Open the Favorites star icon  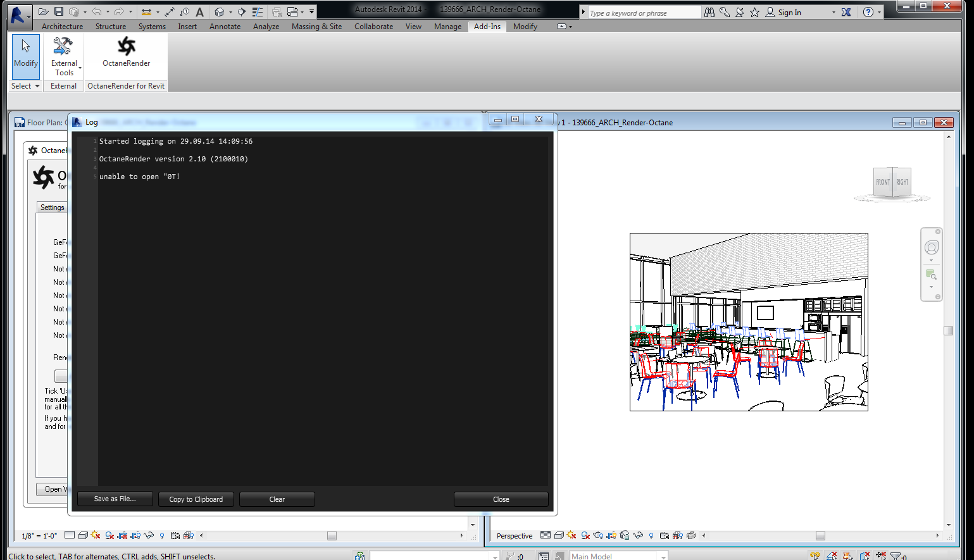(x=754, y=12)
